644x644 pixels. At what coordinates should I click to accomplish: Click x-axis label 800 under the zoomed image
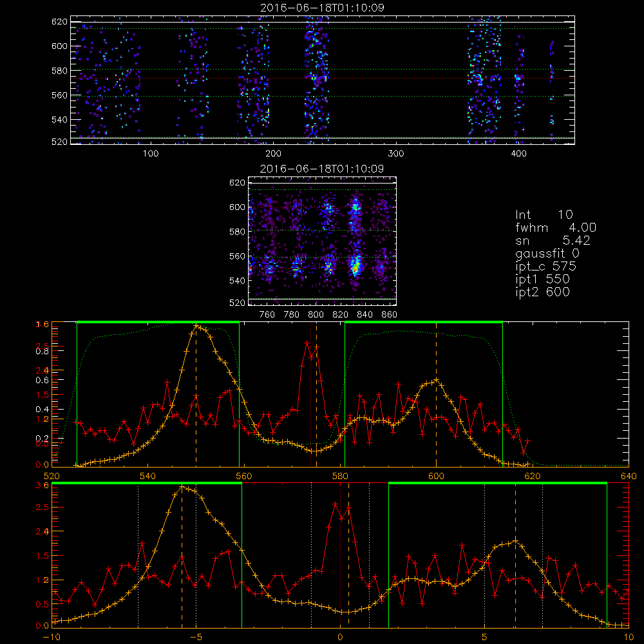[316, 315]
